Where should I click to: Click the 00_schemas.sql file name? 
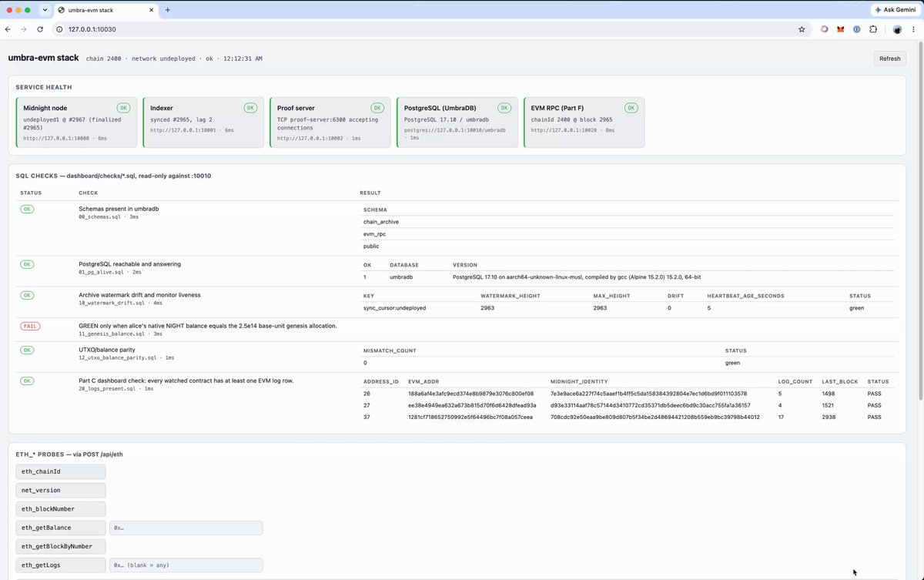[x=100, y=217]
